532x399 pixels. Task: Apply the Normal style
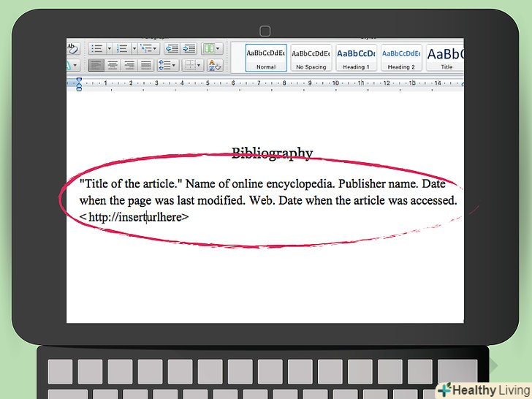(266, 57)
